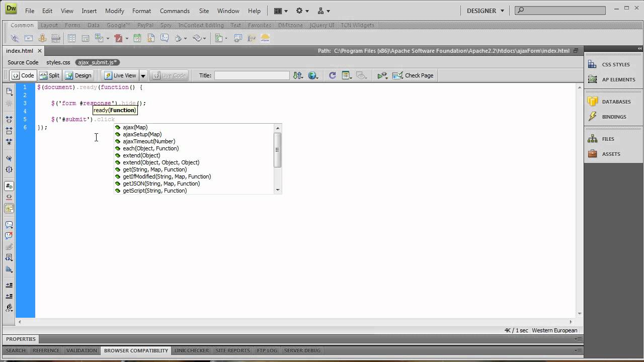The width and height of the screenshot is (644, 362).
Task: Open the View Options dropdown
Action: coord(347,75)
